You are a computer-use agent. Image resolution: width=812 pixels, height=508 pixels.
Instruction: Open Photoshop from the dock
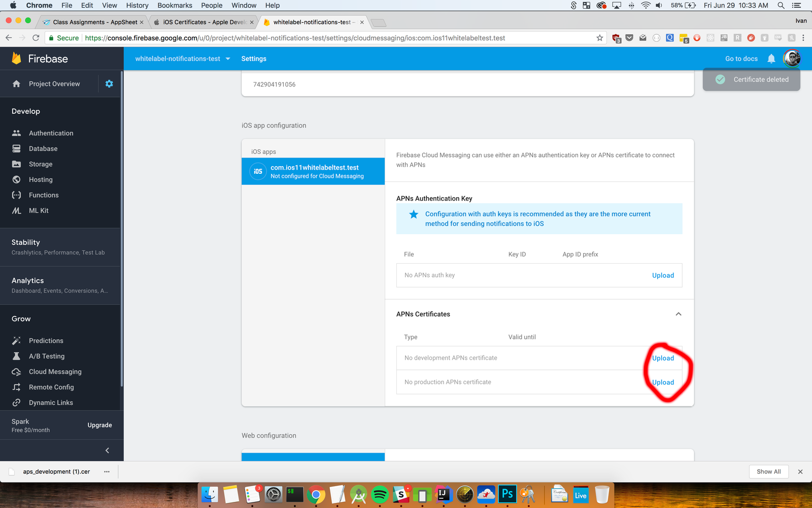point(507,494)
